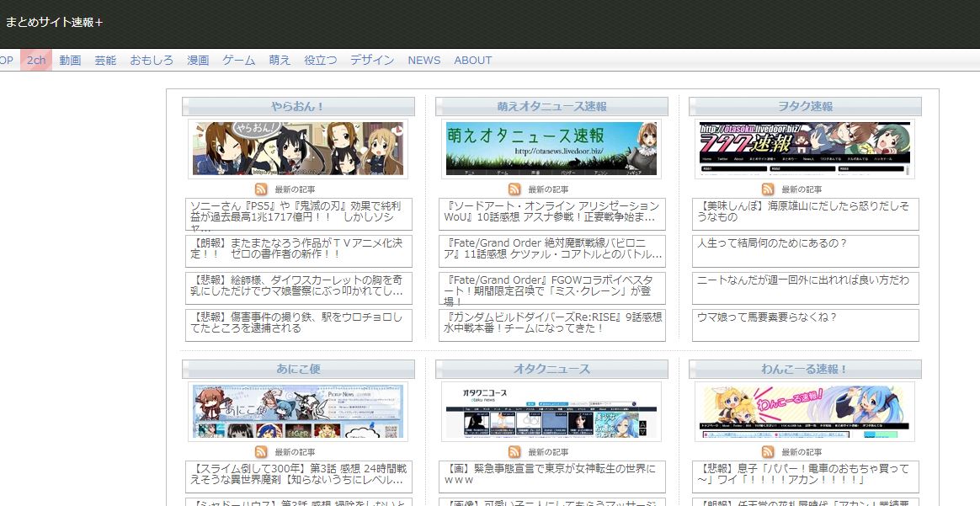Go to the おもしろ section
This screenshot has width=980, height=506.
(x=152, y=60)
